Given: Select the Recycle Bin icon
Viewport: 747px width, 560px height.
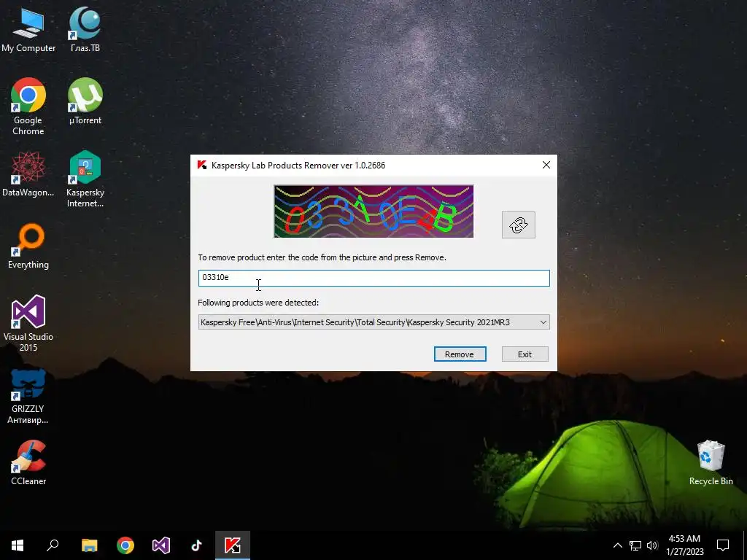Looking at the screenshot, I should [x=711, y=462].
